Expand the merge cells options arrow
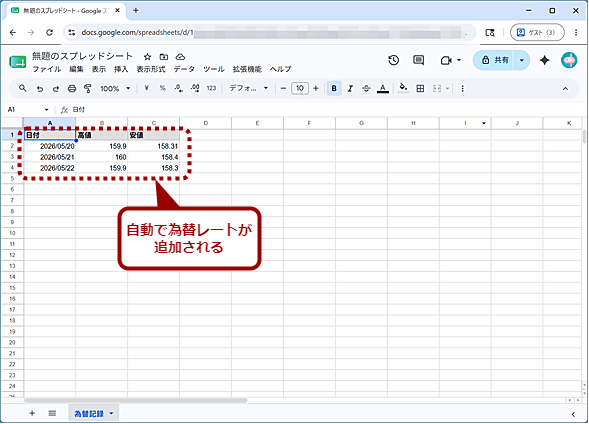 click(447, 89)
